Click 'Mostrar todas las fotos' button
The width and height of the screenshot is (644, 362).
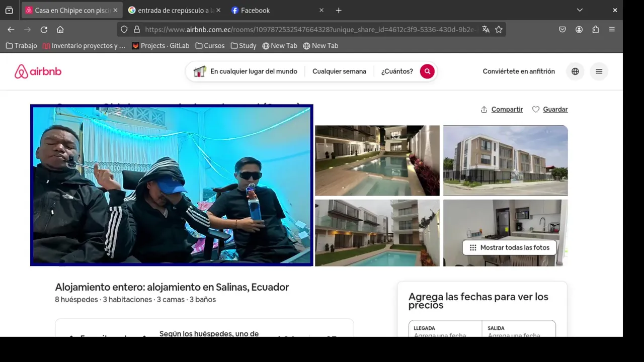(x=509, y=247)
